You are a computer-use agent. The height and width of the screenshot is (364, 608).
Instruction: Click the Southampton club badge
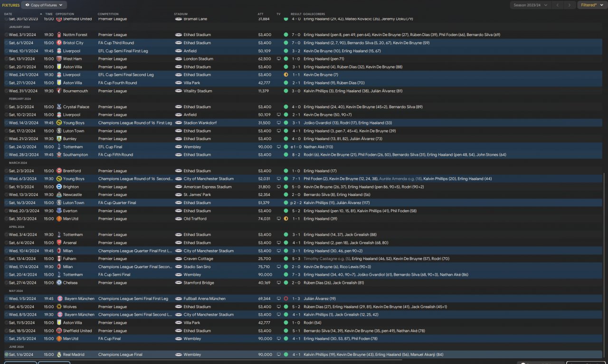tap(59, 155)
